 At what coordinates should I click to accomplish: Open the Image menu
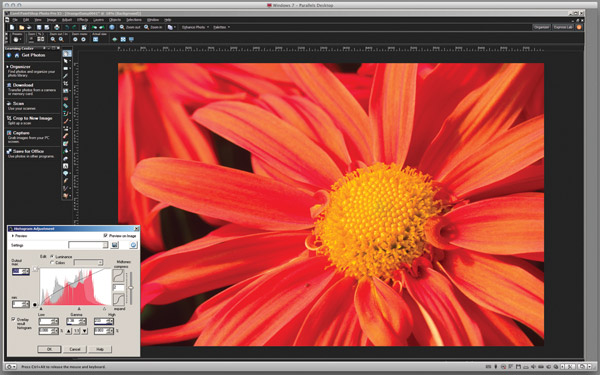51,20
